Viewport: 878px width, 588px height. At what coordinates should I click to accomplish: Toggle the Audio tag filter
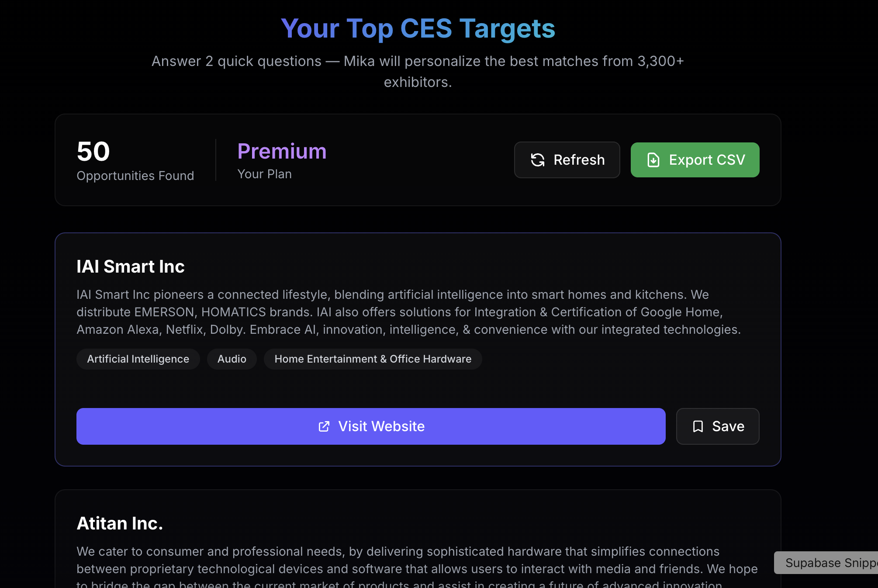pos(232,359)
